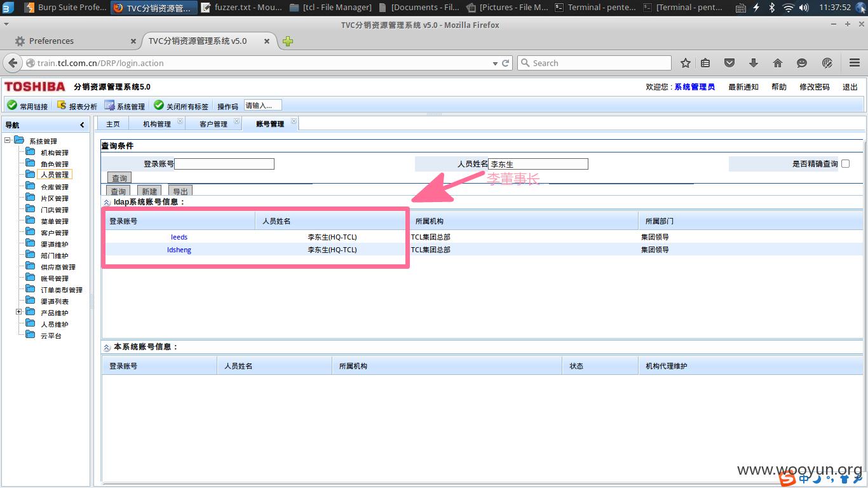
Task: Toggle the 是否精确查询 checkbox
Action: point(845,163)
